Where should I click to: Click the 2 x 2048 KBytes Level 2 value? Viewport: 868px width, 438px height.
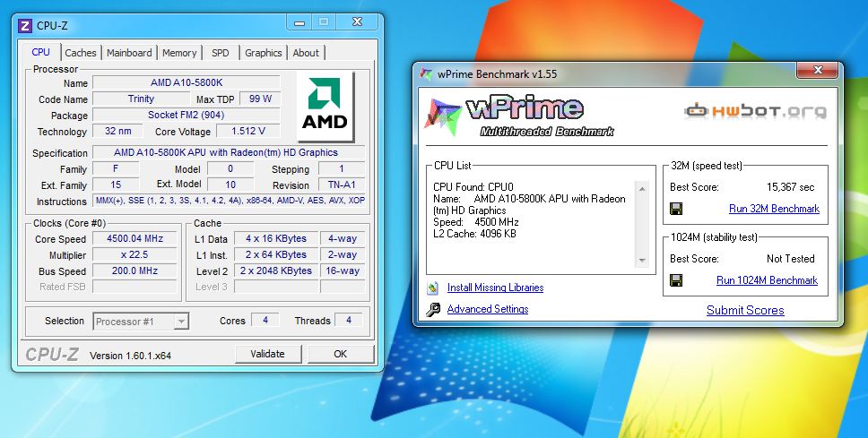(x=276, y=271)
